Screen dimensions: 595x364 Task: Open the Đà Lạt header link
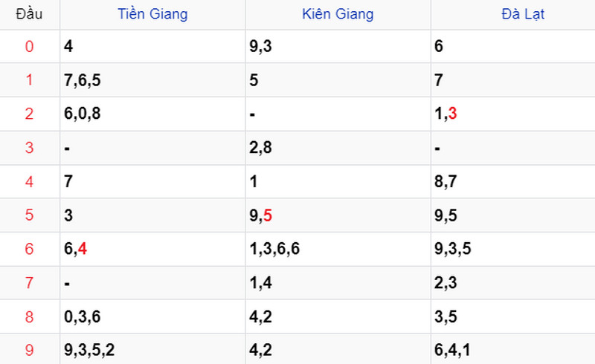[523, 14]
